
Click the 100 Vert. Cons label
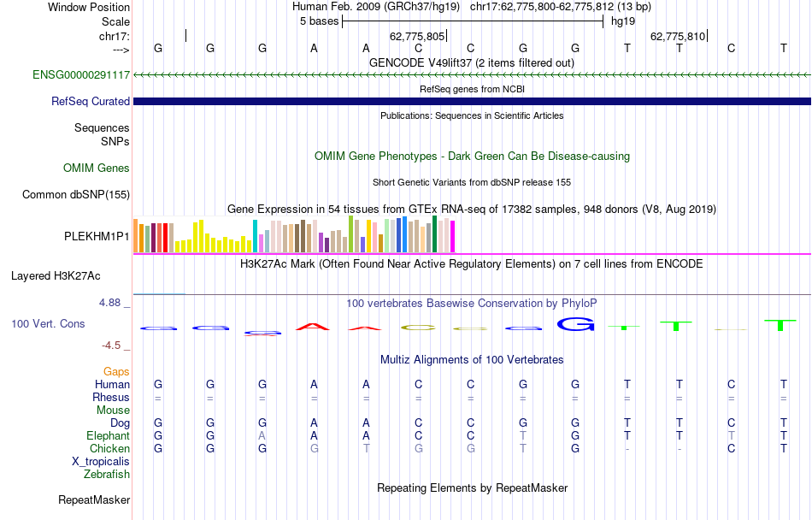click(48, 323)
